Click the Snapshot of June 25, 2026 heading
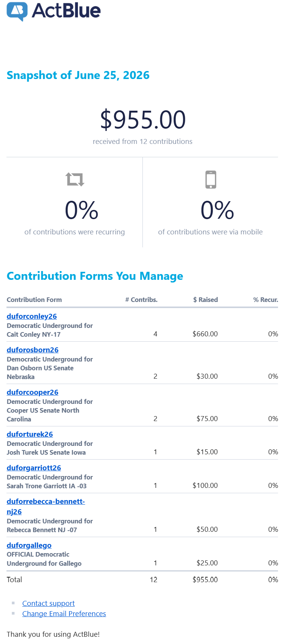This screenshot has width=283, height=644. pyautogui.click(x=78, y=75)
